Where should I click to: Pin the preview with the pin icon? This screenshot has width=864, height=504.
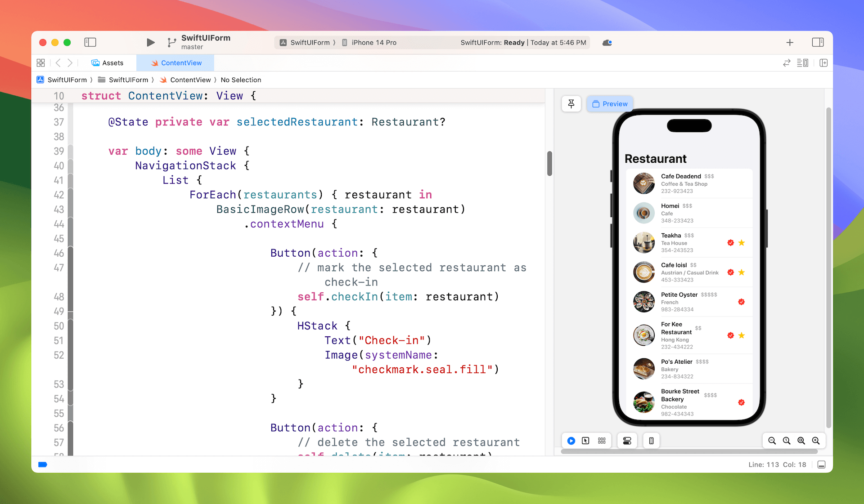click(571, 104)
